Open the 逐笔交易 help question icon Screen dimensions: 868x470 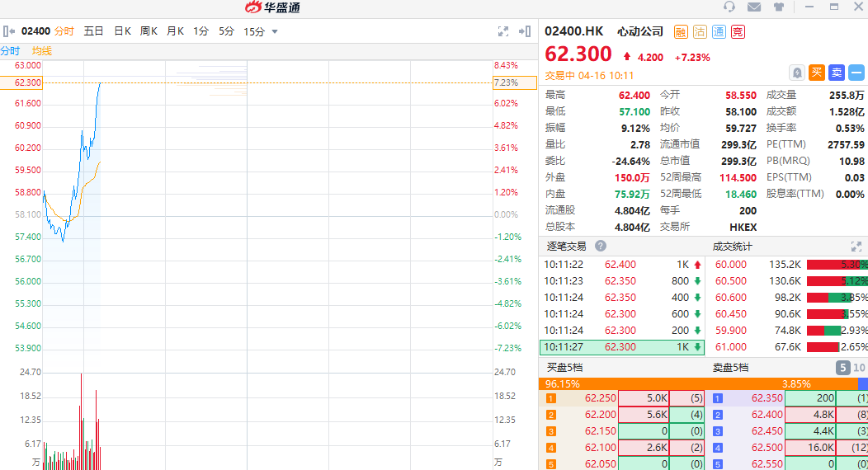click(x=600, y=246)
